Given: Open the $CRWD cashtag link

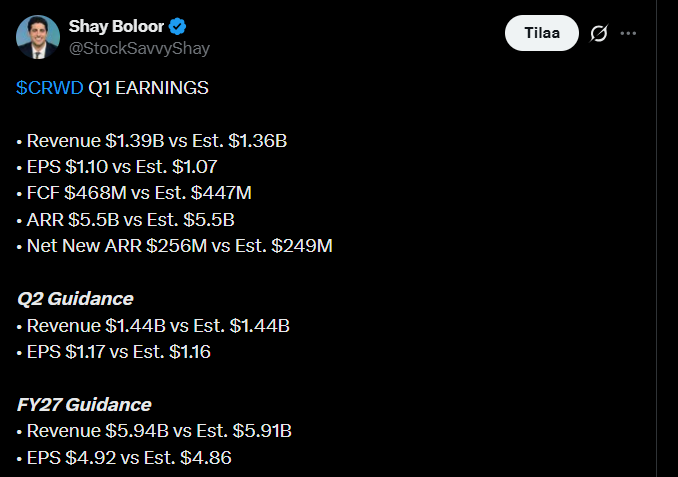Looking at the screenshot, I should click(50, 88).
